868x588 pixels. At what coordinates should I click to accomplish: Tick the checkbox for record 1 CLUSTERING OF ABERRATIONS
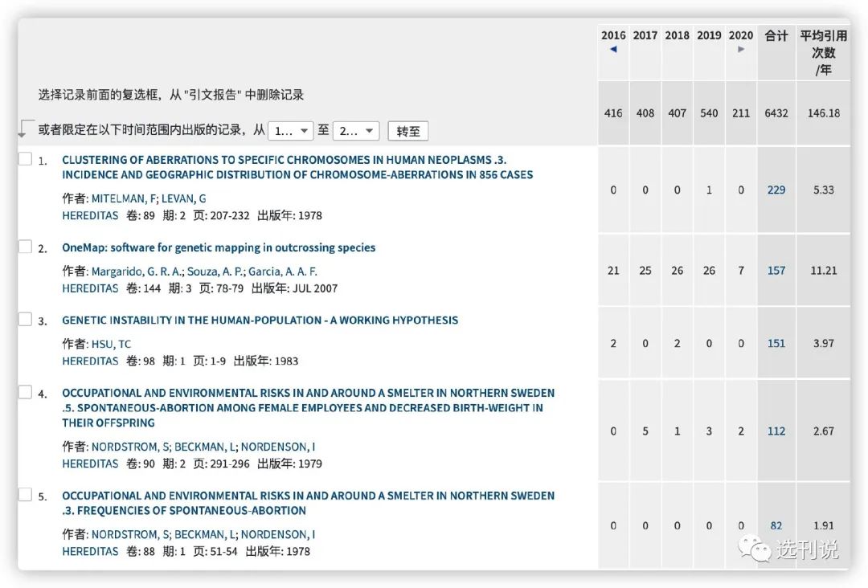point(26,159)
